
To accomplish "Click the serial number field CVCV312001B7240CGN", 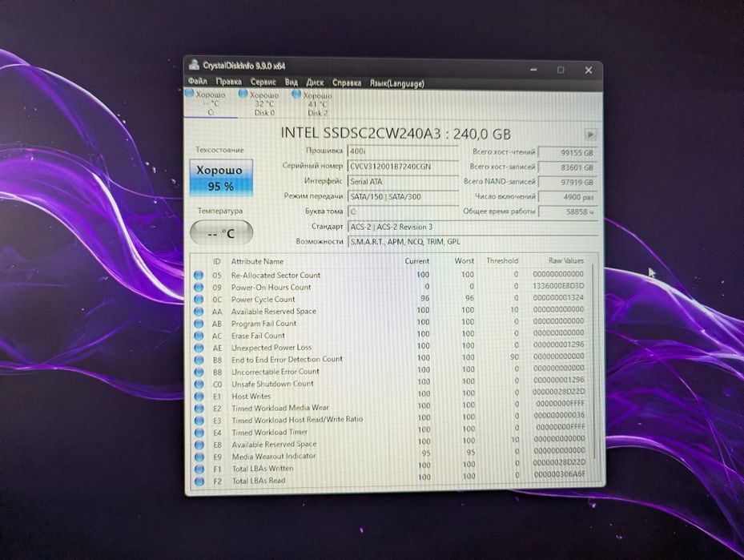I will coord(403,167).
